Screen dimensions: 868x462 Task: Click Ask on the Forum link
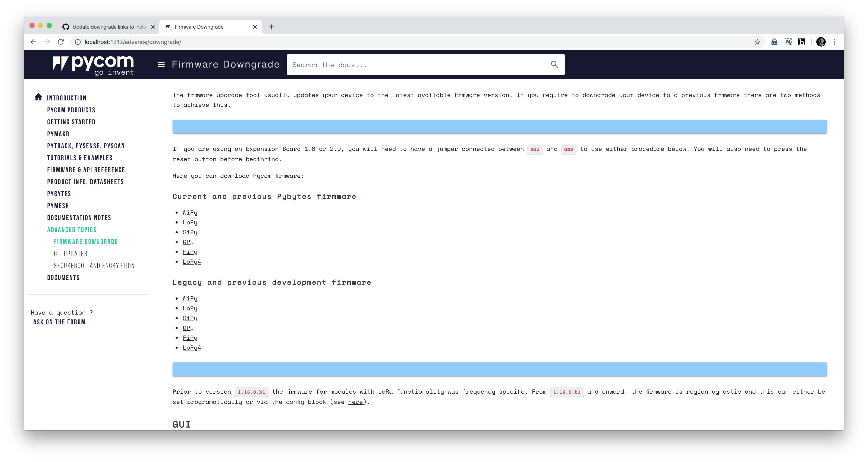(x=59, y=322)
